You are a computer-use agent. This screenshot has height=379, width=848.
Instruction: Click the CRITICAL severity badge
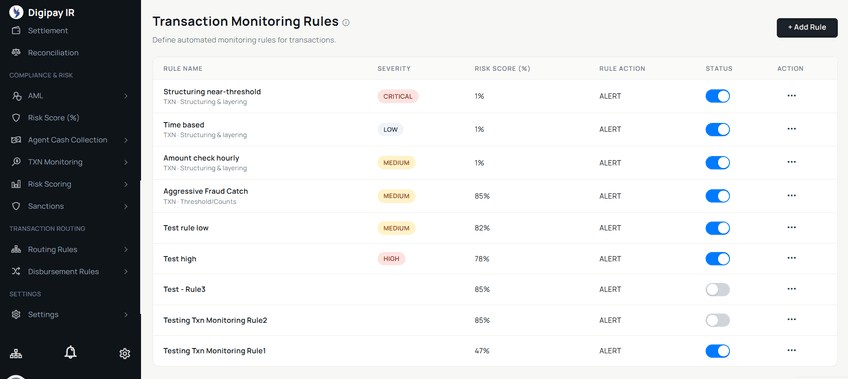398,96
